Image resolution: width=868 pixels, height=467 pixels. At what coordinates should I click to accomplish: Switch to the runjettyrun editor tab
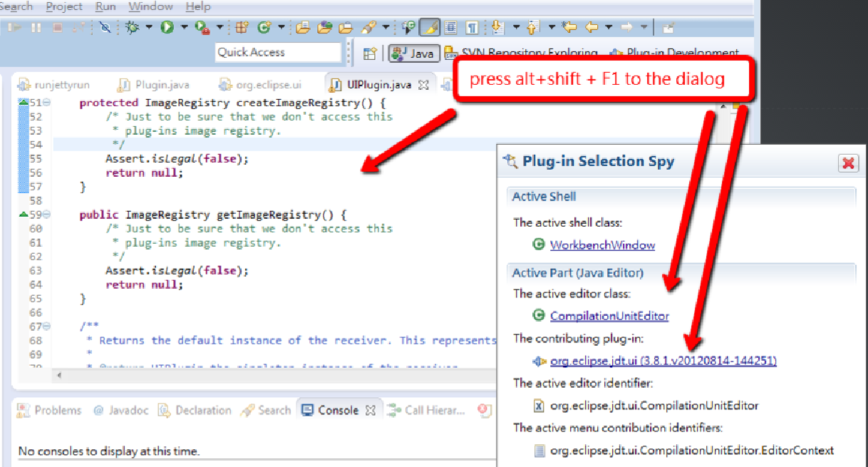[54, 84]
